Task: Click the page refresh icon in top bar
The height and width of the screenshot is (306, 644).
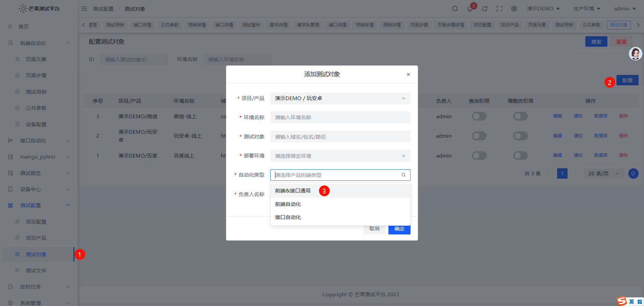Action: [x=484, y=8]
